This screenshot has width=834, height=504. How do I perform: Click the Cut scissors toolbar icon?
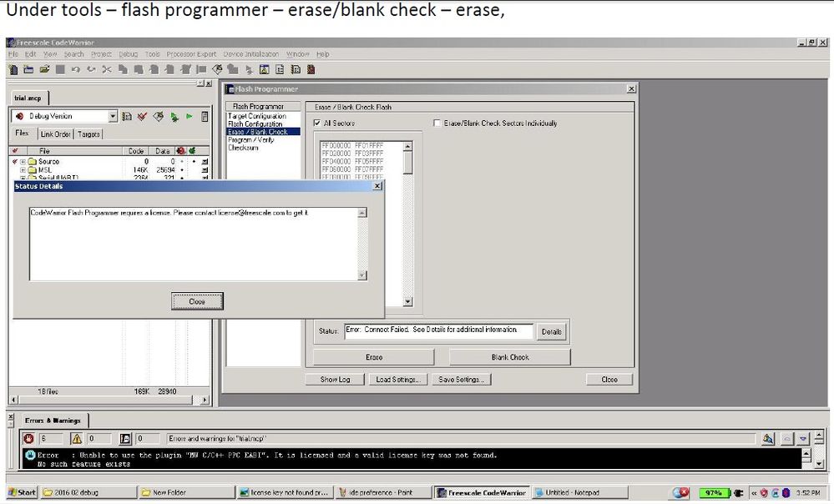pos(107,69)
